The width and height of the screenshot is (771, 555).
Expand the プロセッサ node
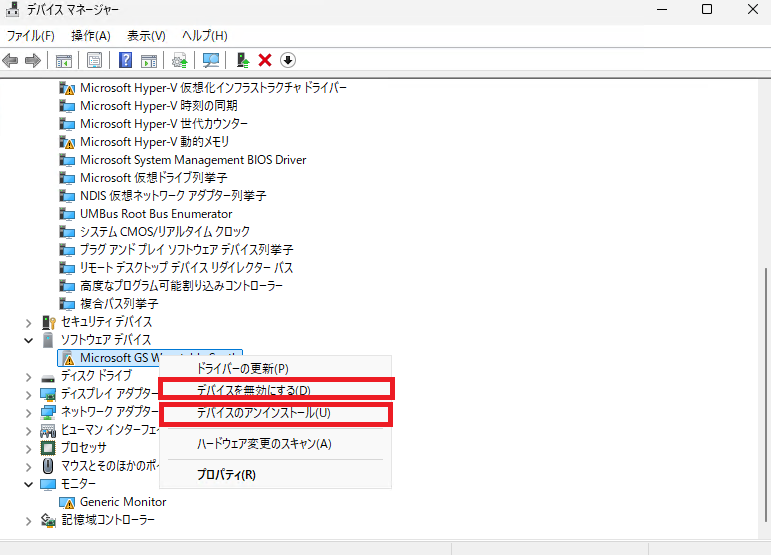29,449
